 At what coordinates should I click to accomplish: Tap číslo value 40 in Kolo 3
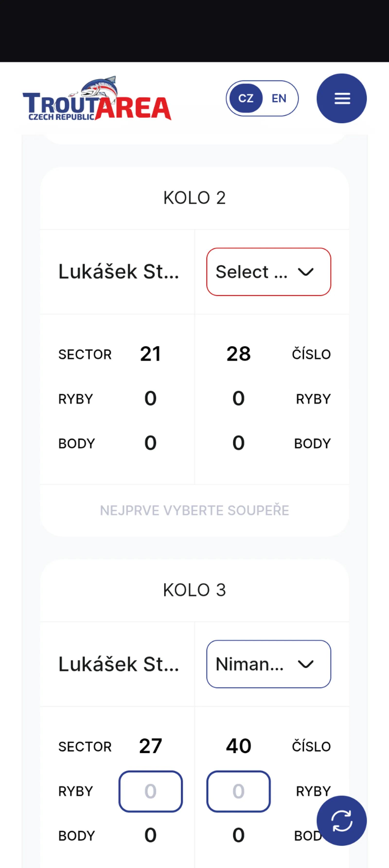[x=239, y=746]
